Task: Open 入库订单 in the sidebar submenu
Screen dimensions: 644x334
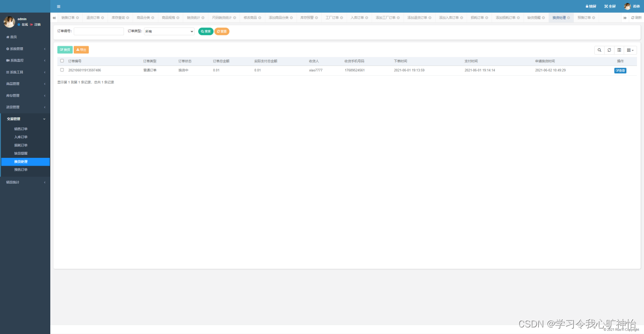Action: [25, 137]
